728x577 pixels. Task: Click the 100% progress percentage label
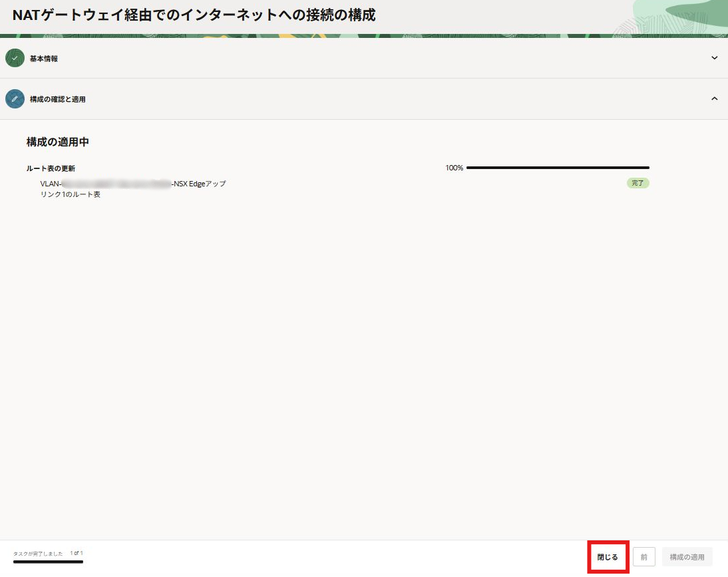454,168
